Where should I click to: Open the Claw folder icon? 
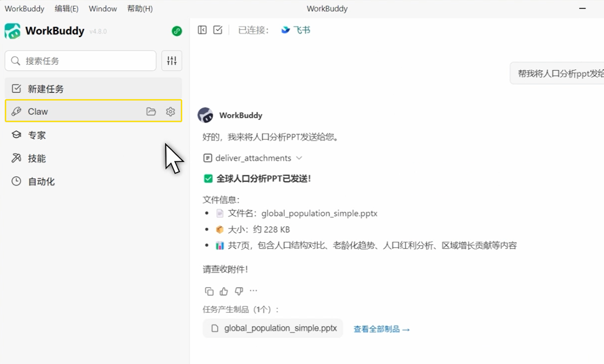click(x=151, y=111)
